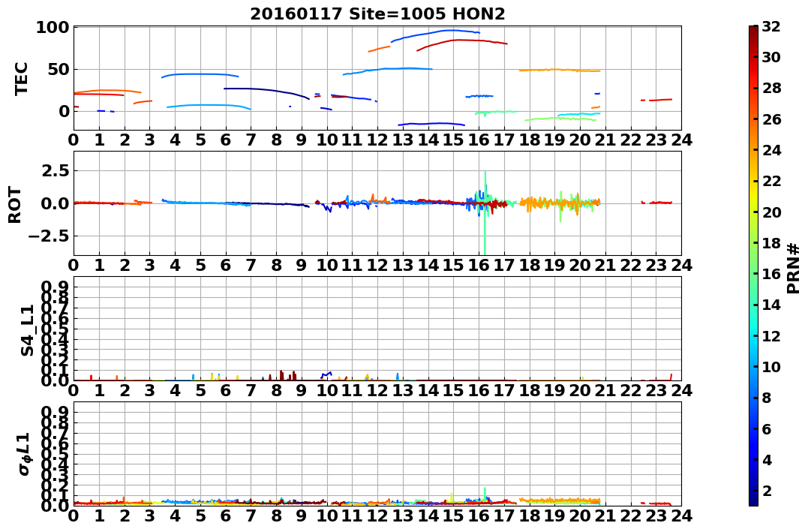Viewport: 808px width, 532px height.
Task: Select colorbar tick label 14
Action: [x=771, y=305]
